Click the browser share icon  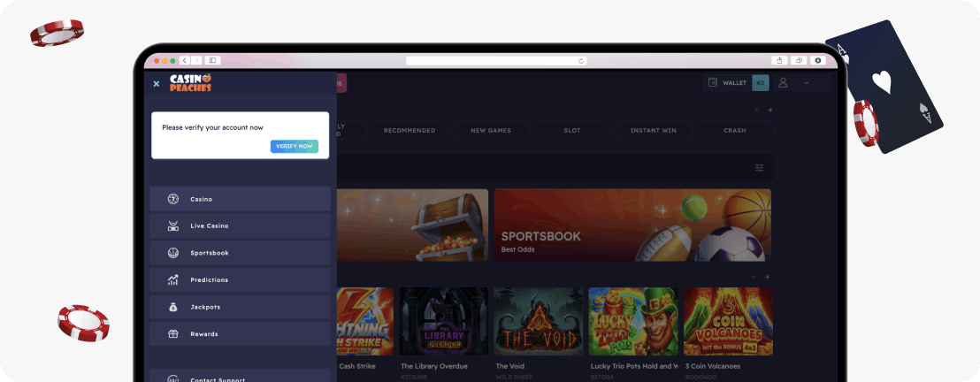[779, 61]
